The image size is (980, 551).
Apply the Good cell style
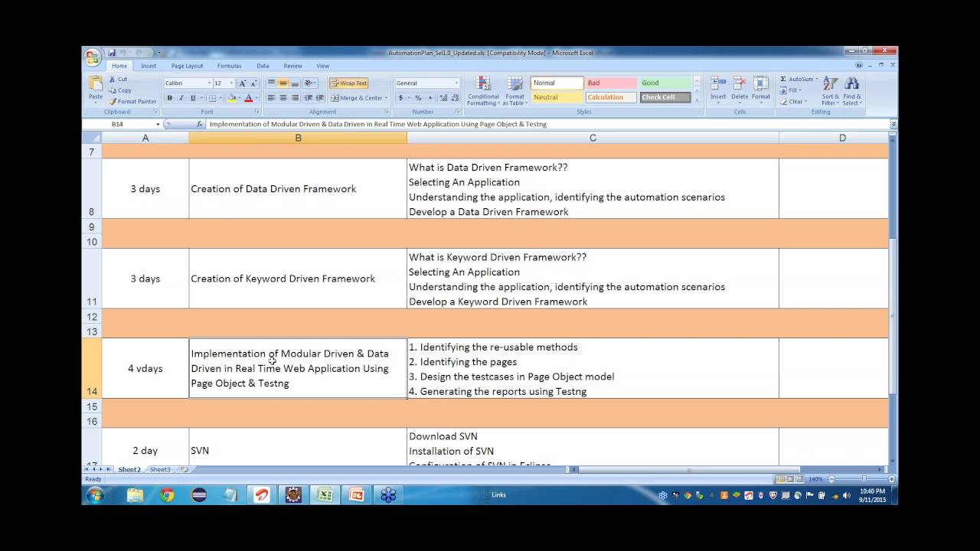[x=665, y=83]
